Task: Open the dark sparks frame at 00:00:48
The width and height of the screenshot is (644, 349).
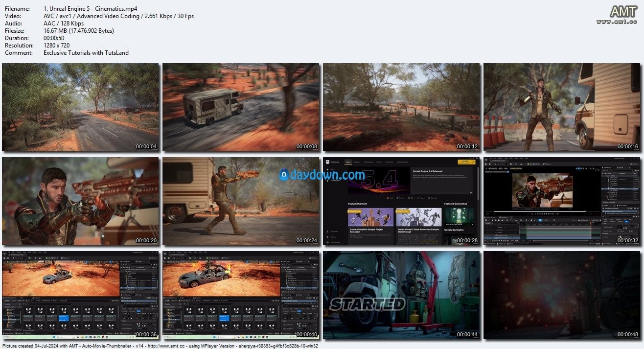Action: 562,295
